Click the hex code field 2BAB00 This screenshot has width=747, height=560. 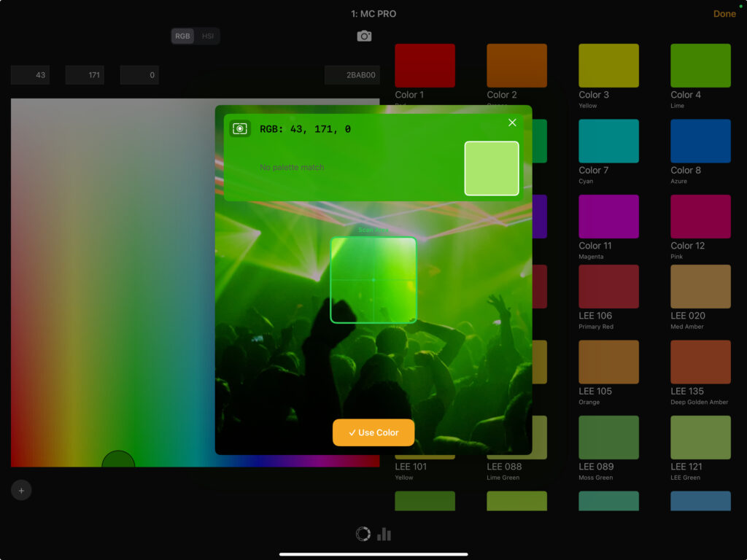pos(352,75)
